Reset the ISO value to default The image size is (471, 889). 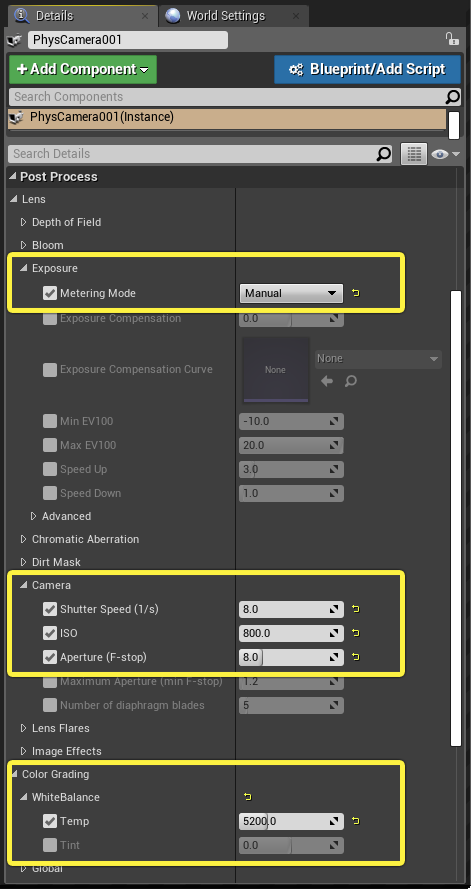tap(356, 633)
